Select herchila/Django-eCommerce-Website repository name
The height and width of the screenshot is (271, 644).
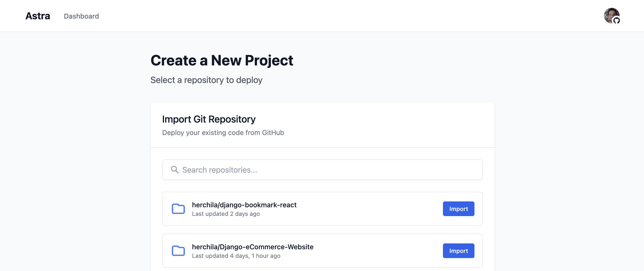click(253, 247)
